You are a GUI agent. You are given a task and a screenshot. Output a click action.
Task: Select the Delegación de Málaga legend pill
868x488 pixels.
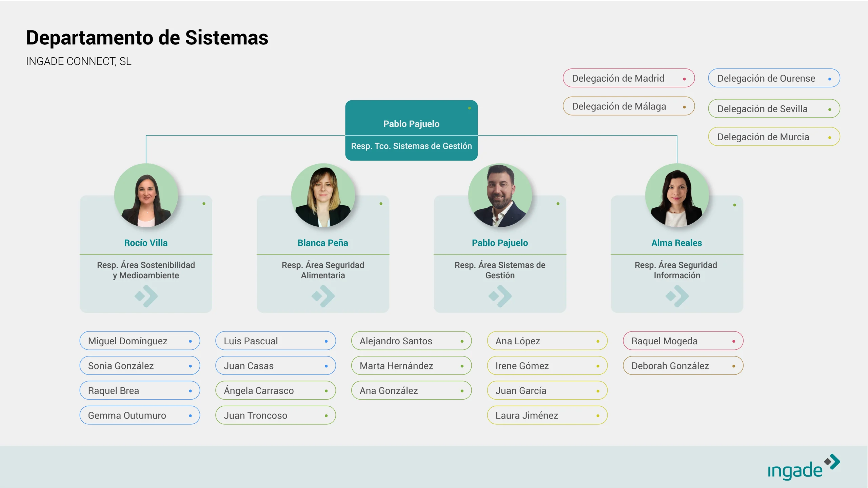point(629,106)
